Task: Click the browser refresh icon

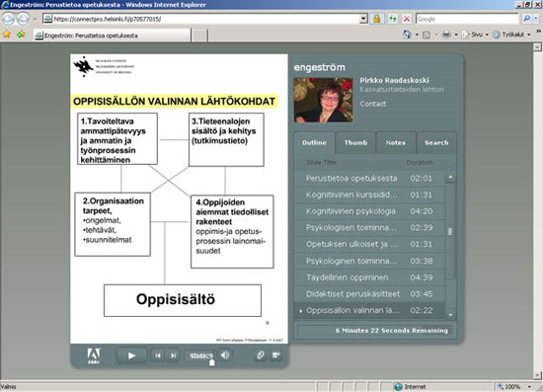Action: [x=393, y=19]
